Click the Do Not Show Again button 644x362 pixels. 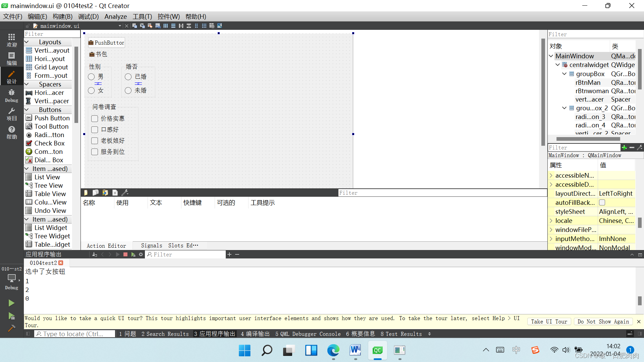point(603,321)
